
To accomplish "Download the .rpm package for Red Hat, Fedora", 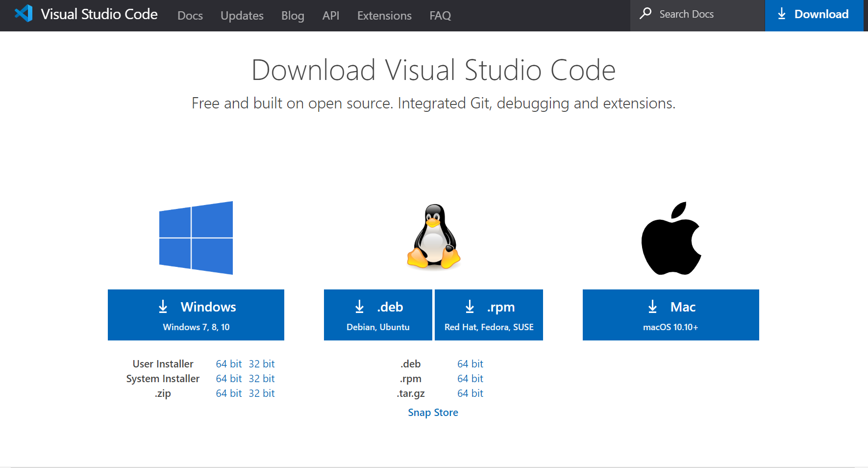I will coord(489,315).
